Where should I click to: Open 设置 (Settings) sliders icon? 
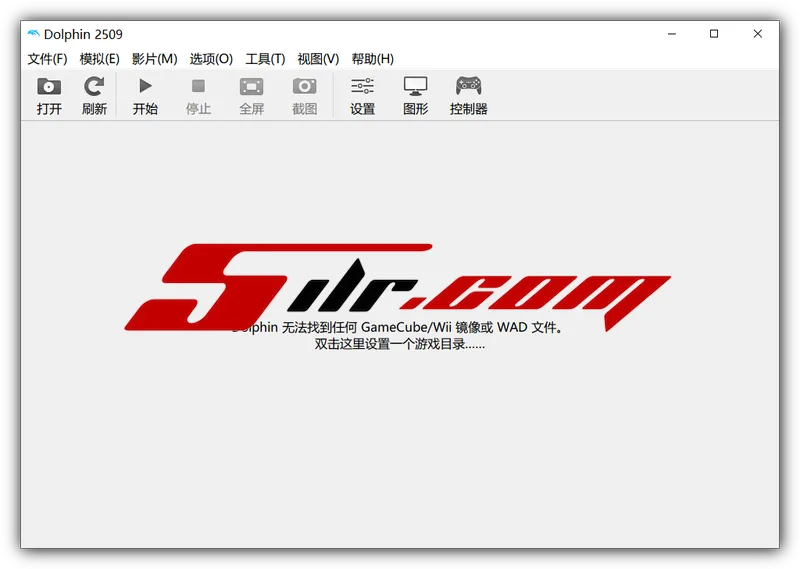(363, 86)
